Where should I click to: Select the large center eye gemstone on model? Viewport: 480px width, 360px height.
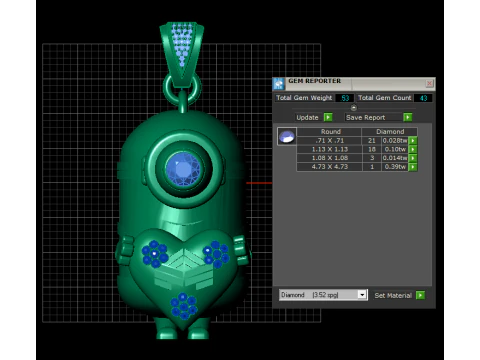(x=183, y=169)
